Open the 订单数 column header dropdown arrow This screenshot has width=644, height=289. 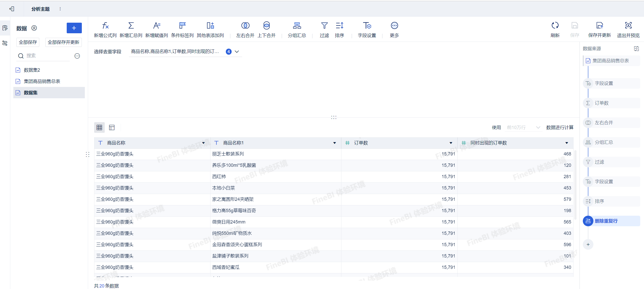coord(451,143)
